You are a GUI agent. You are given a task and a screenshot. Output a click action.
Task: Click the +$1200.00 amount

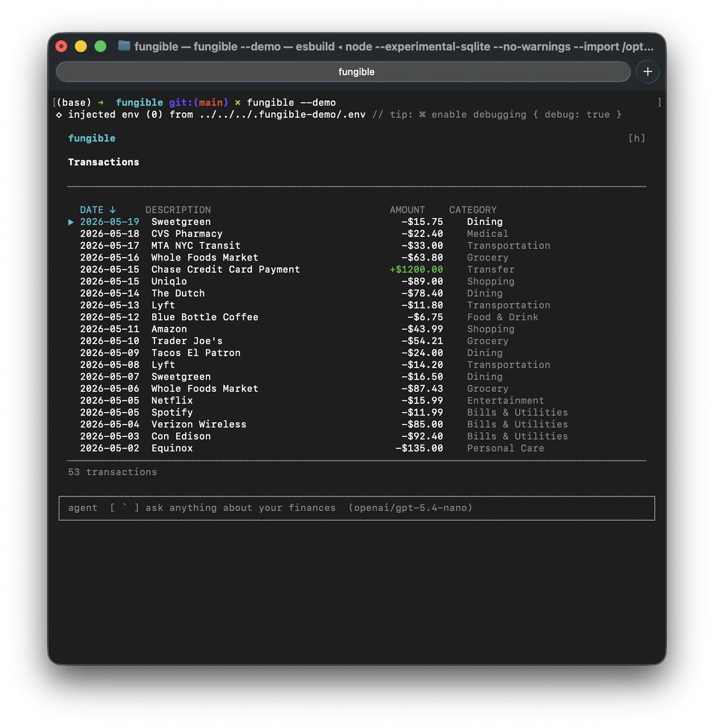click(x=416, y=269)
